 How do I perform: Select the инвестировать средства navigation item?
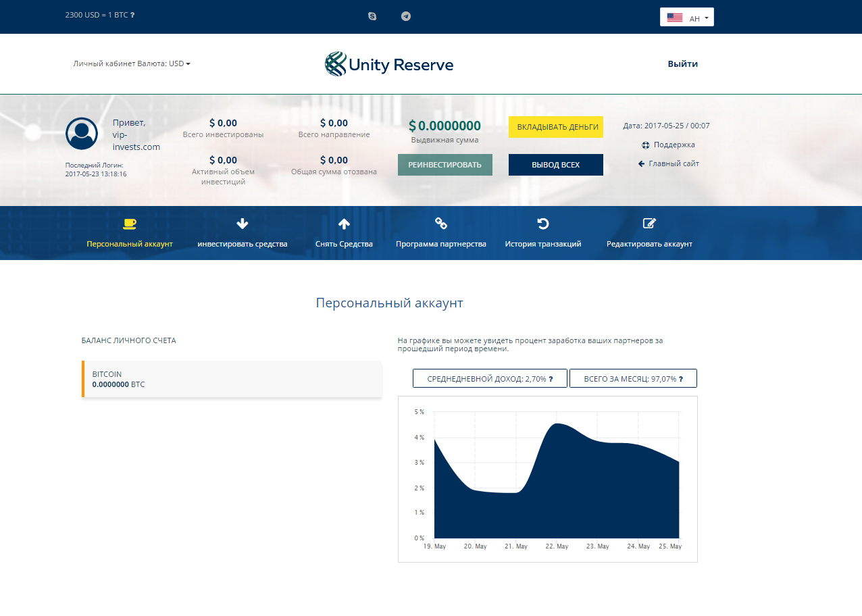(242, 244)
